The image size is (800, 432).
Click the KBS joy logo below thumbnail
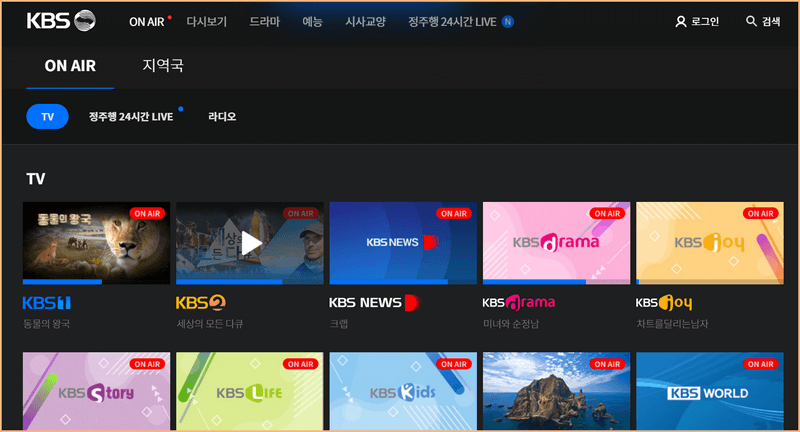664,303
